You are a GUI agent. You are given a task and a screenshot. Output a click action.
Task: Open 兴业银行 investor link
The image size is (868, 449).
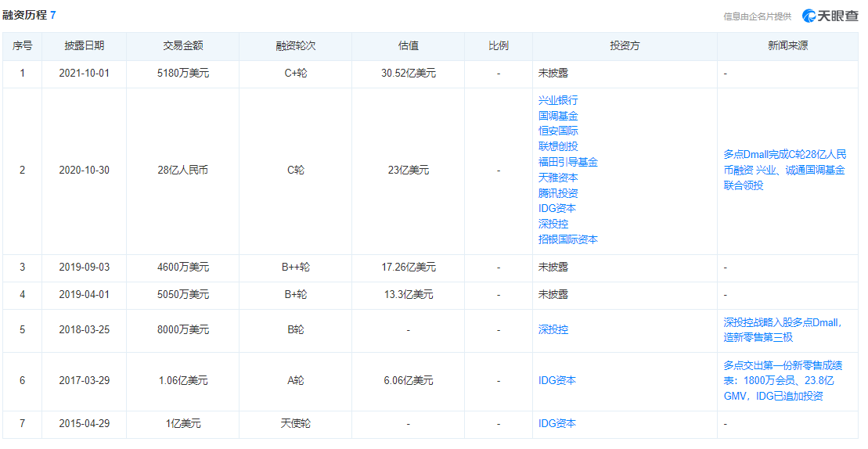click(x=558, y=100)
